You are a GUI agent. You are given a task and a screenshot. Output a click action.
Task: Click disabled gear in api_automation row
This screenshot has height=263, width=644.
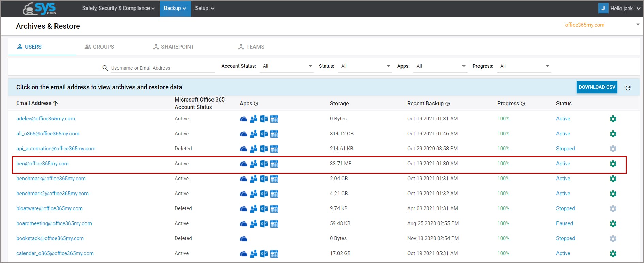click(x=613, y=149)
